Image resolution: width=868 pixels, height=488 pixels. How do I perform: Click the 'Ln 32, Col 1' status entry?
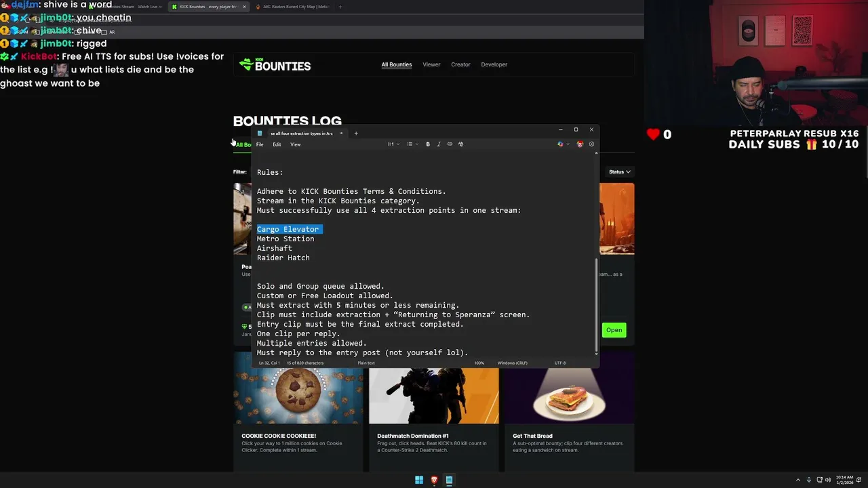(x=269, y=363)
